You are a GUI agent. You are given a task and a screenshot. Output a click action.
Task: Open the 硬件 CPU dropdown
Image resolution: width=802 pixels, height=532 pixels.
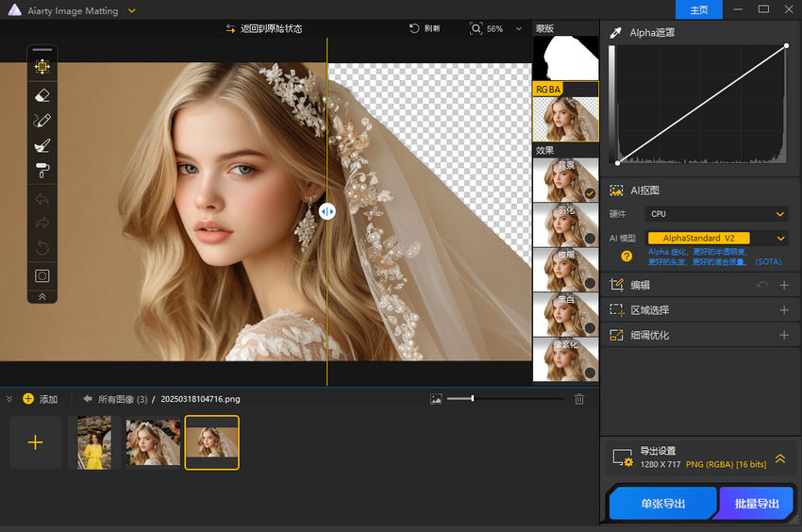716,214
